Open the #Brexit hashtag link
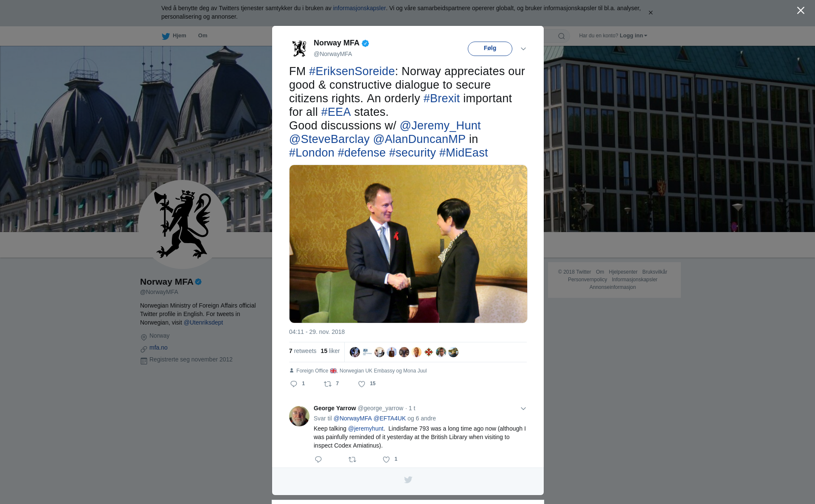 441,98
